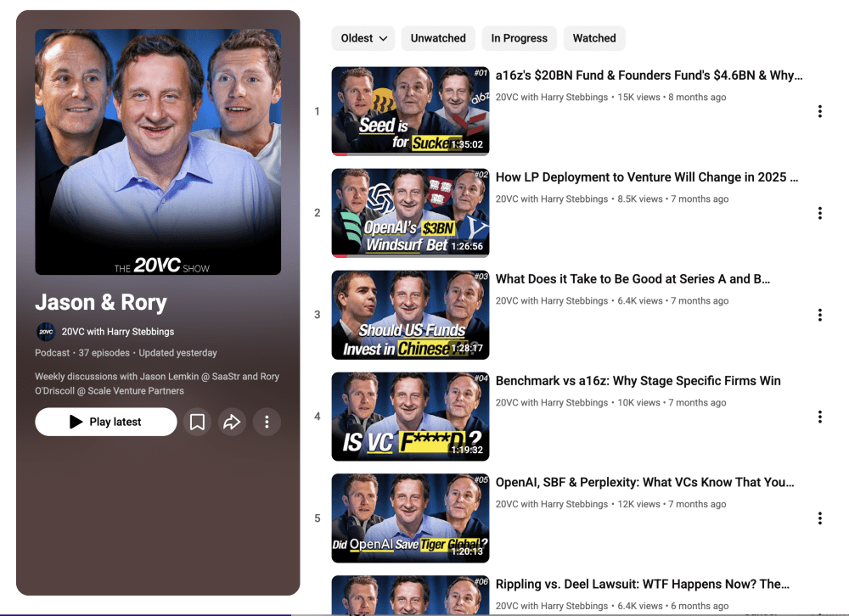The height and width of the screenshot is (616, 849).
Task: Open Benchmark vs a16z: Why Stage Specific title
Action: (638, 380)
